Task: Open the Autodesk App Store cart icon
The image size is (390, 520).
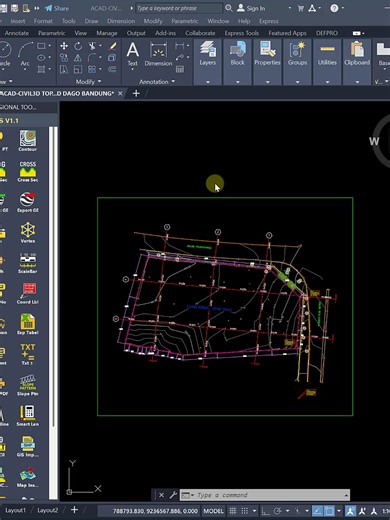Action: 301,8
